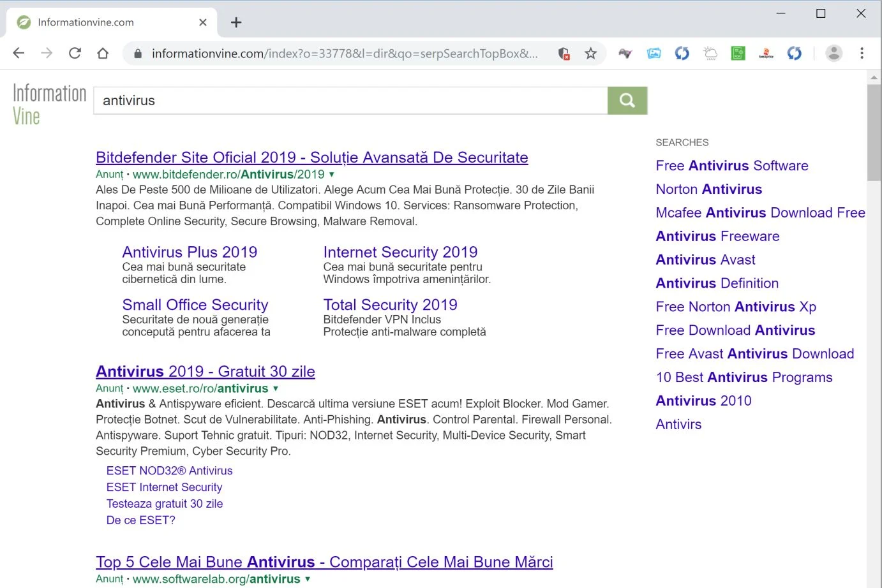The image size is (882, 588).
Task: Open Antivirus 2019 - Gratuit 30 zile result
Action: coord(206,371)
